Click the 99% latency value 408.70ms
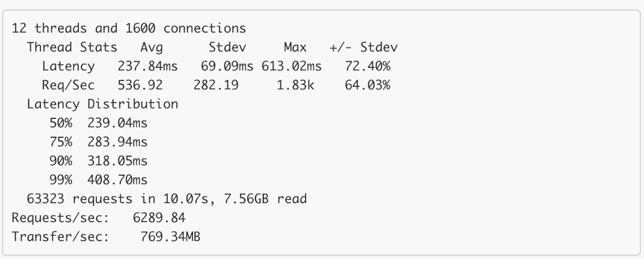Viewport: 644px width, 259px height. 117,180
